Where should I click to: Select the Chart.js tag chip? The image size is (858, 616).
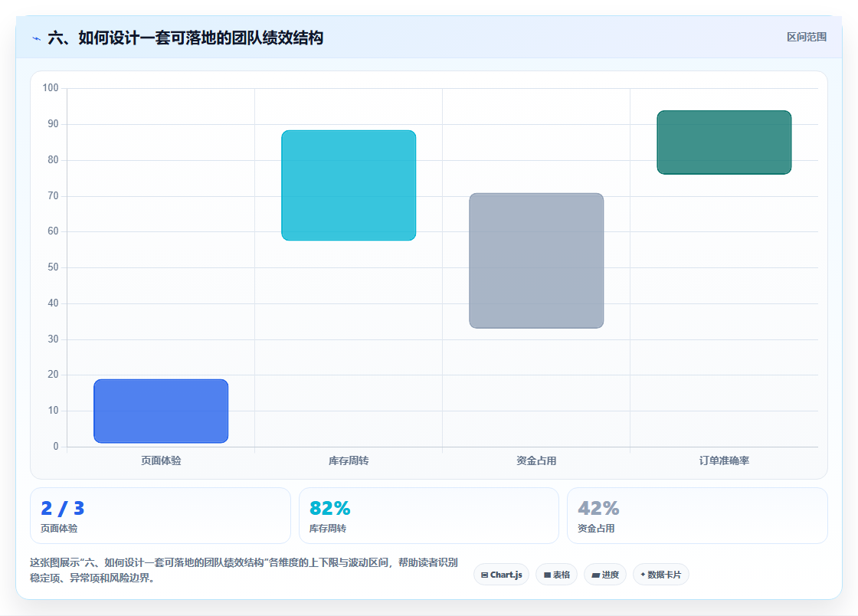point(501,575)
